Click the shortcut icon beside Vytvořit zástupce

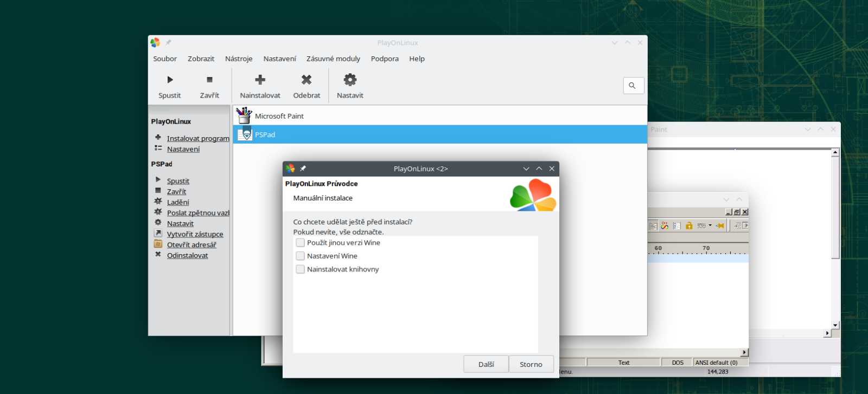click(x=158, y=233)
